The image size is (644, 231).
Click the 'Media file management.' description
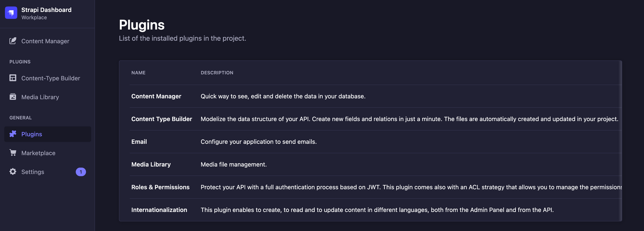point(234,165)
